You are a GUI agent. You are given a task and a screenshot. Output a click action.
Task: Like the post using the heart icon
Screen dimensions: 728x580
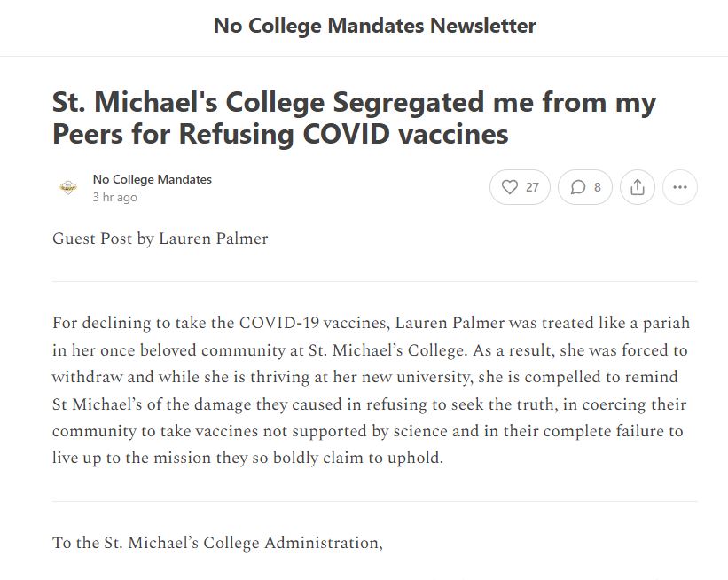(x=510, y=187)
